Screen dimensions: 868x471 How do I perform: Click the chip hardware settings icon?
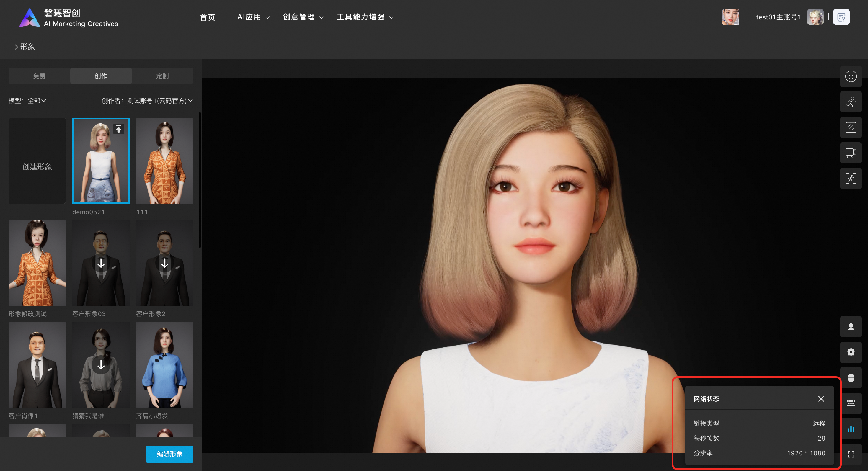pyautogui.click(x=851, y=352)
